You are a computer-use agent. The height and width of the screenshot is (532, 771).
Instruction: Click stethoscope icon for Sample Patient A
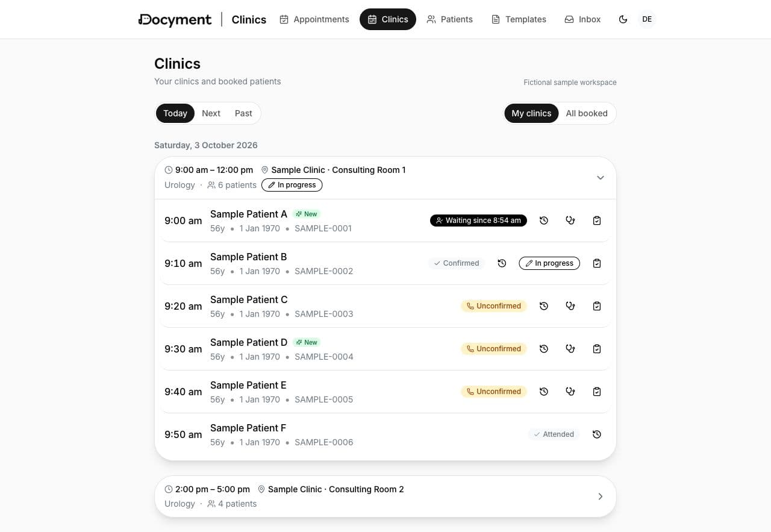(x=570, y=221)
